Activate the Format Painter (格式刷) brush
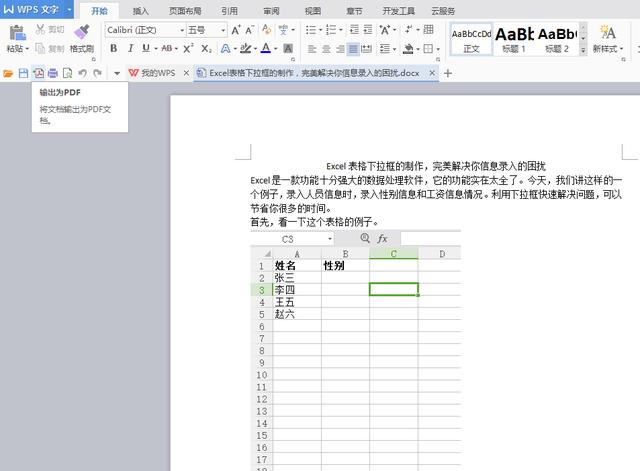Image resolution: width=640 pixels, height=471 pixels. [82, 32]
